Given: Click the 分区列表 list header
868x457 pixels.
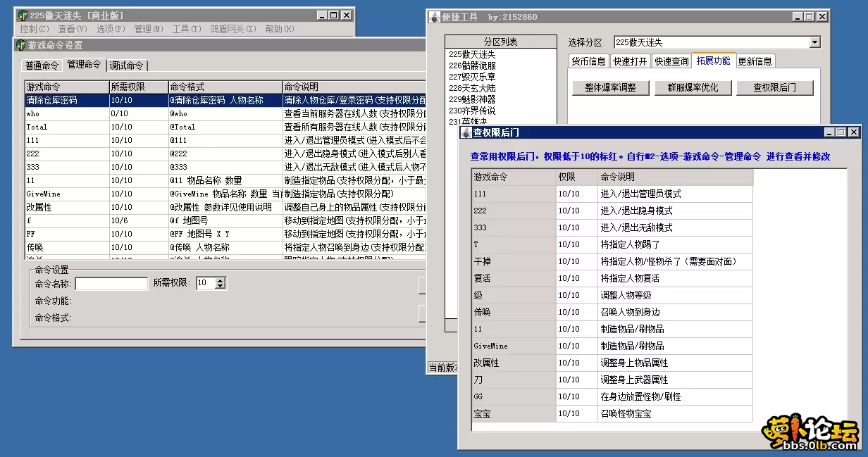Looking at the screenshot, I should 501,42.
